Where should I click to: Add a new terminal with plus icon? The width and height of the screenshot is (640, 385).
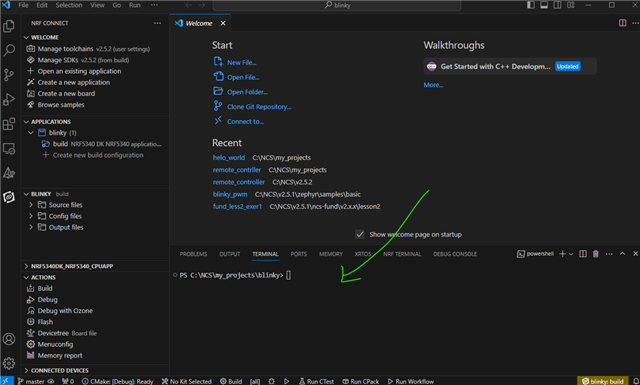[x=562, y=254]
